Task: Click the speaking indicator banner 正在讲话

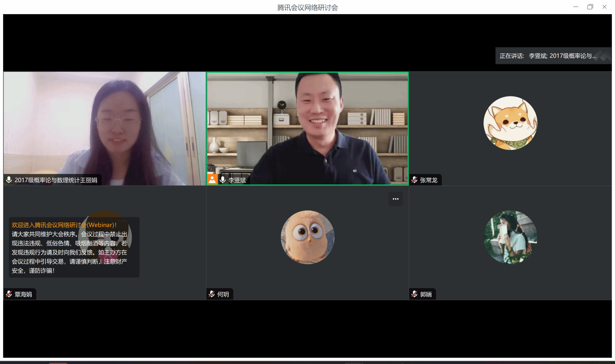Action: point(548,56)
